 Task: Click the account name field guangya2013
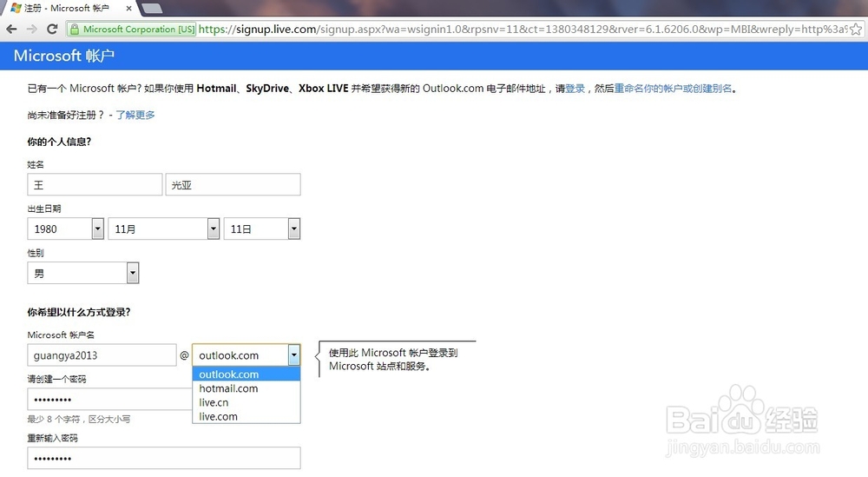click(x=102, y=355)
